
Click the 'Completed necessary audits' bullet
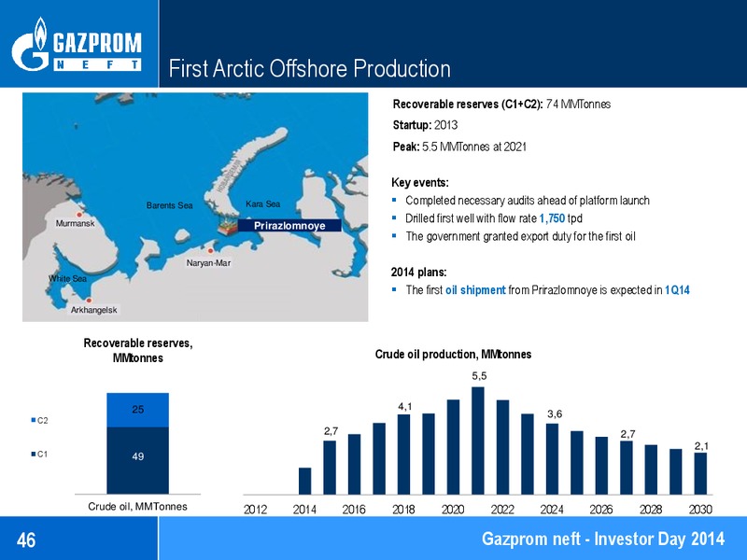[528, 201]
